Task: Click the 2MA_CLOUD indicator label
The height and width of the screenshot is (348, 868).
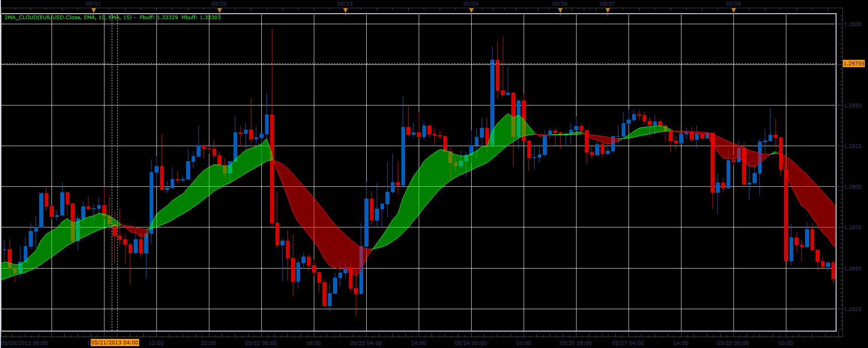Action: tap(113, 17)
